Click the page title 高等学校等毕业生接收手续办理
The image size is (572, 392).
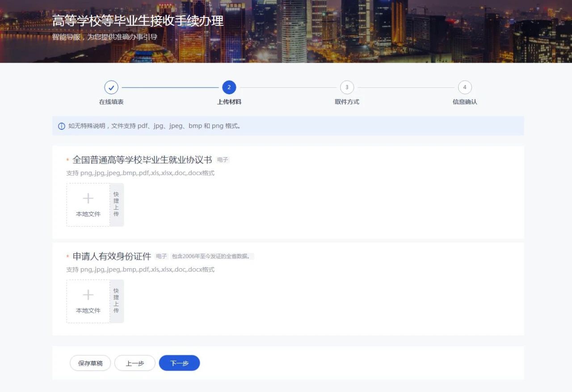click(138, 21)
